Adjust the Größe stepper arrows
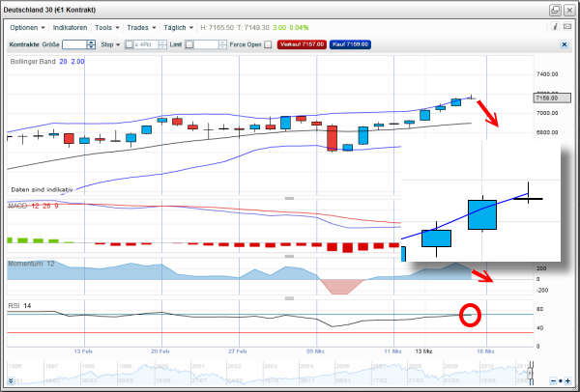The image size is (580, 392). click(x=92, y=44)
